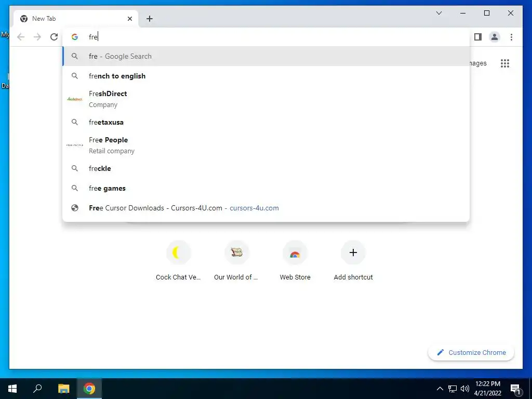The width and height of the screenshot is (532, 399).
Task: Click the search icon beside 'french to english'
Action: point(75,76)
